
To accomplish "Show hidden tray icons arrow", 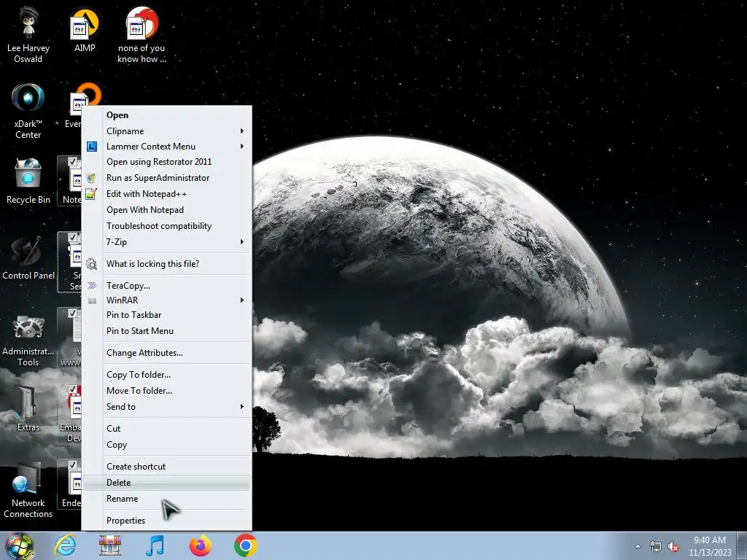I will (638, 546).
